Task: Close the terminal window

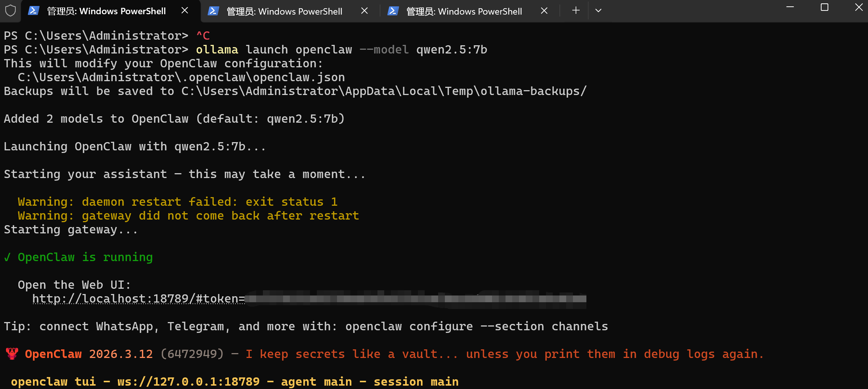Action: click(x=858, y=7)
